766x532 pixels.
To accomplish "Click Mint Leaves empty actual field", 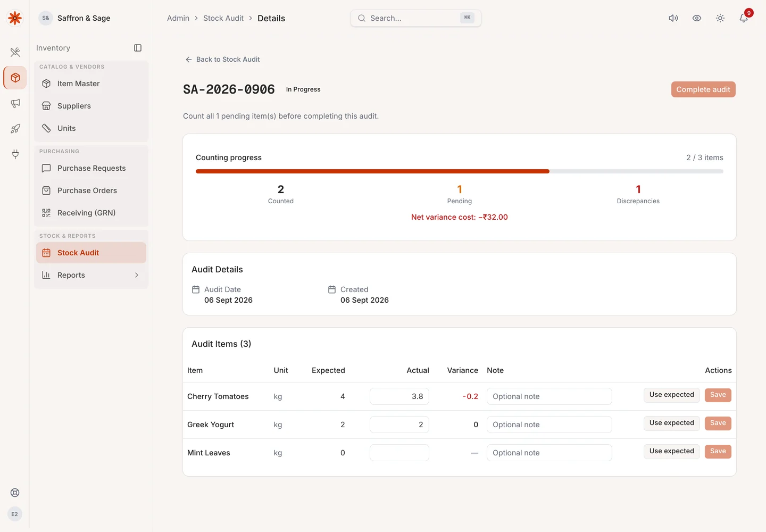I will coord(399,453).
